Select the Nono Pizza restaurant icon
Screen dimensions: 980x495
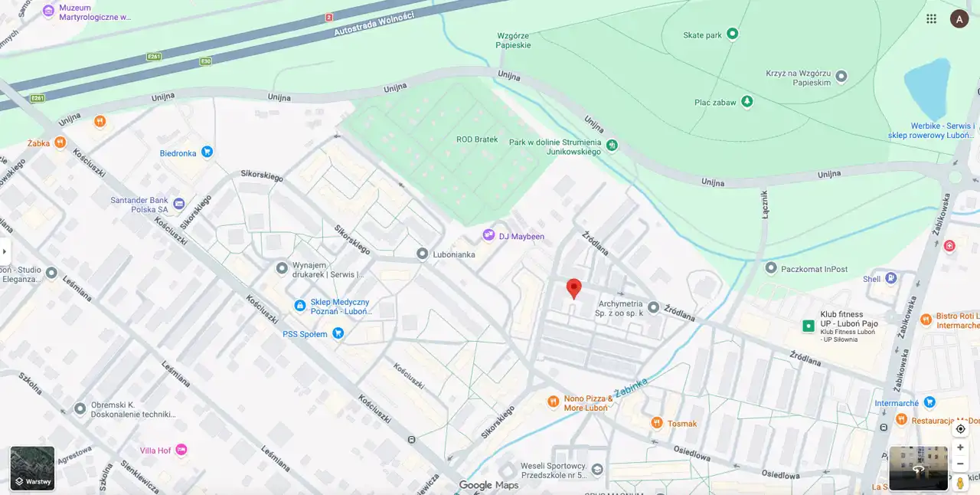tap(553, 402)
